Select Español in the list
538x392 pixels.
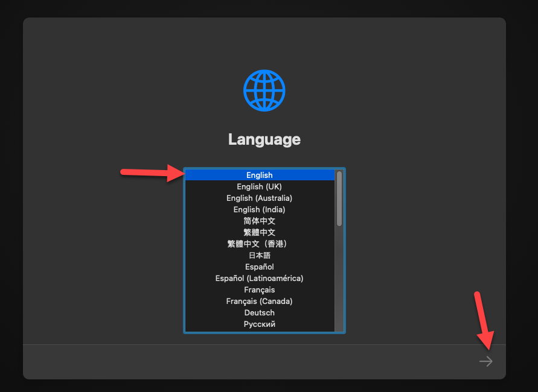click(259, 267)
